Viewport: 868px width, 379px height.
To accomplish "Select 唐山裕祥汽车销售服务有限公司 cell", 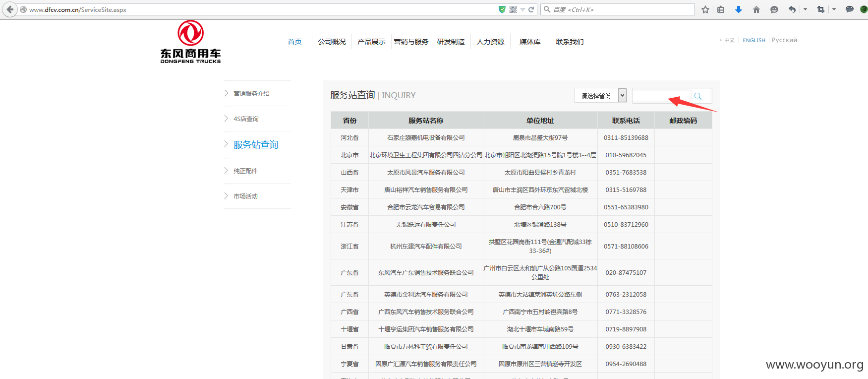I will [426, 190].
